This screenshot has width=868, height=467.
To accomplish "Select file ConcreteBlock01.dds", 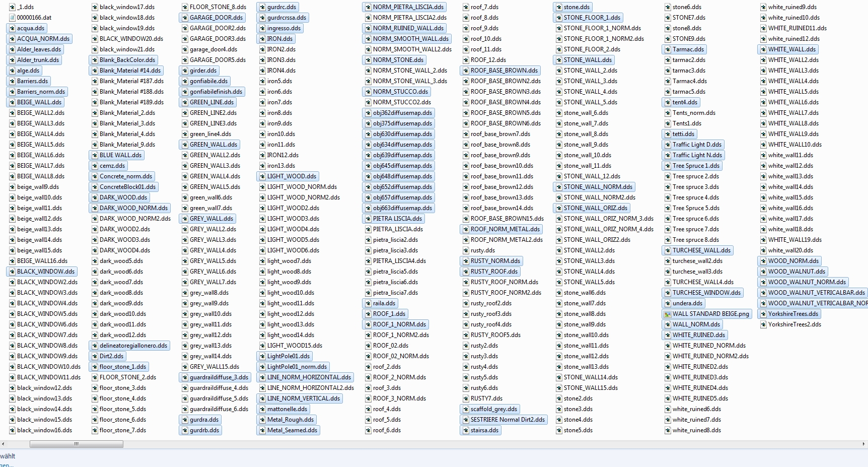I will tap(123, 187).
